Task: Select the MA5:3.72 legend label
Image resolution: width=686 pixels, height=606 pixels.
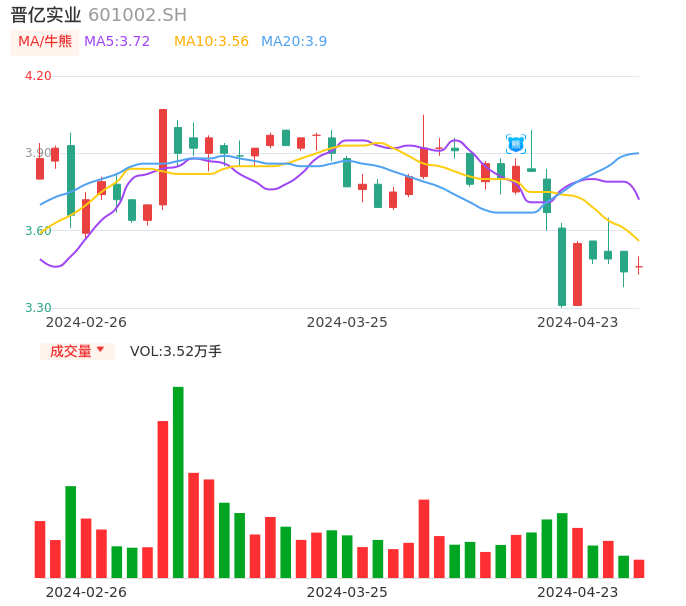Action: [x=117, y=42]
